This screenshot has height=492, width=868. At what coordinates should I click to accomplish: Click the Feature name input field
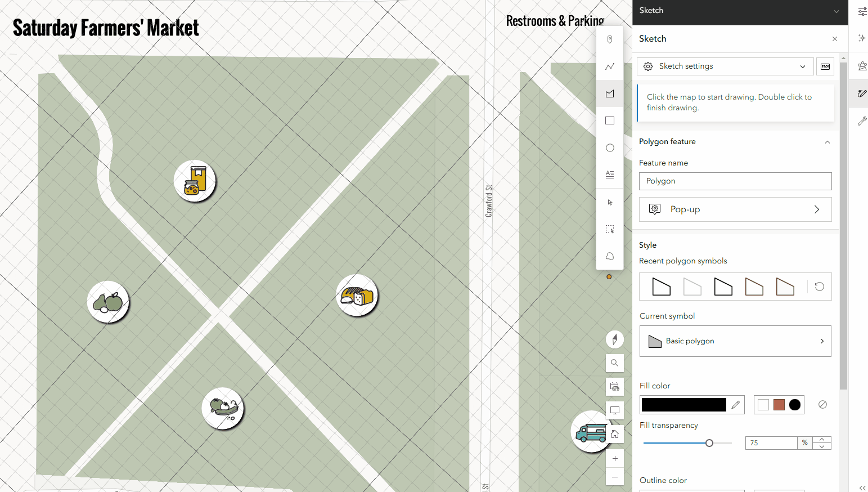[735, 181]
